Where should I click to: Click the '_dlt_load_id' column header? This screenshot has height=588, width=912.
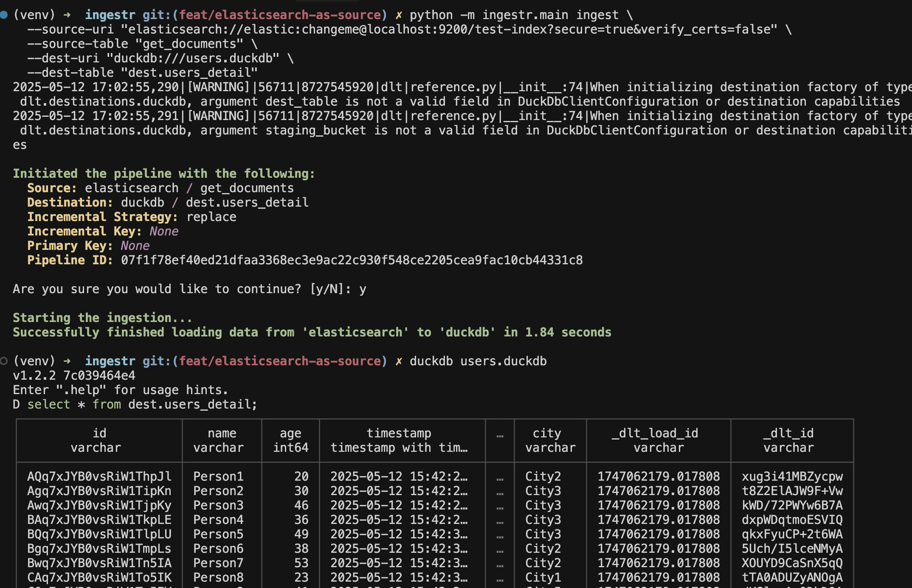tap(659, 440)
